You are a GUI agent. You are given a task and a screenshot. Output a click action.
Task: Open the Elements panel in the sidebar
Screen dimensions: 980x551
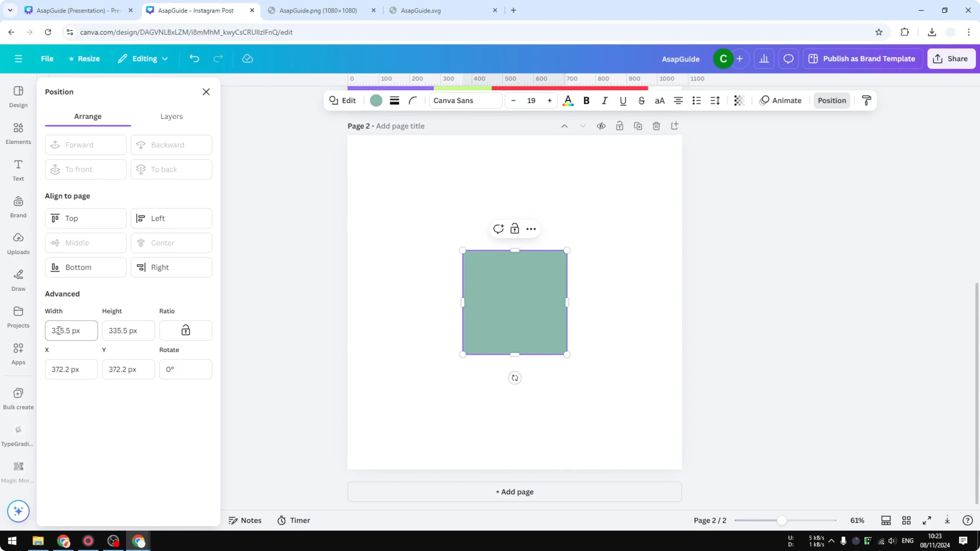coord(18,133)
